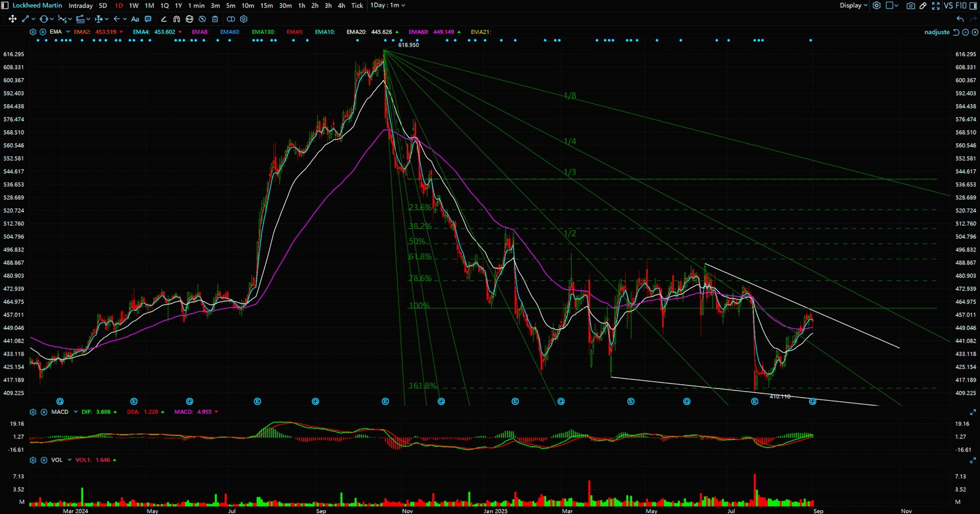This screenshot has height=514, width=980.
Task: Click the nadjuste price adjustment link
Action: point(937,32)
